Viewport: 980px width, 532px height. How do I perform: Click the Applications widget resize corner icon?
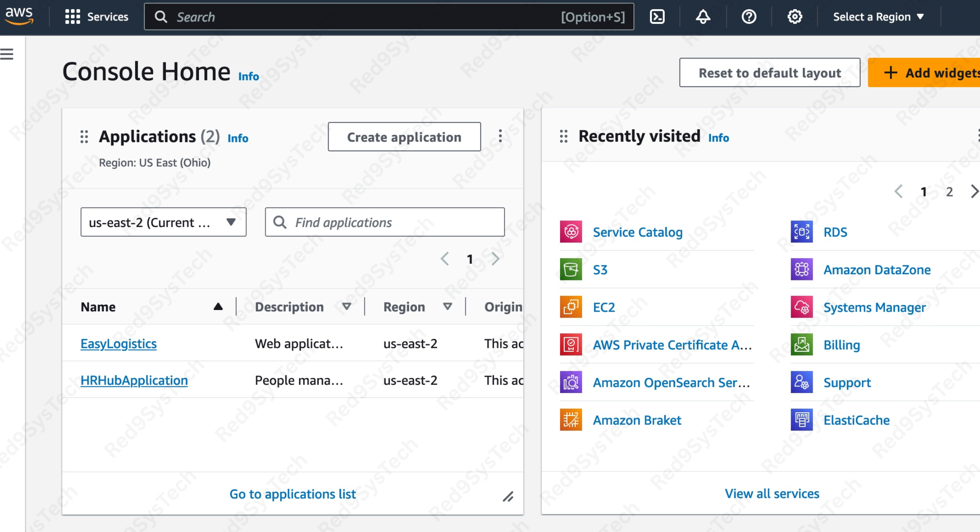pos(508,497)
